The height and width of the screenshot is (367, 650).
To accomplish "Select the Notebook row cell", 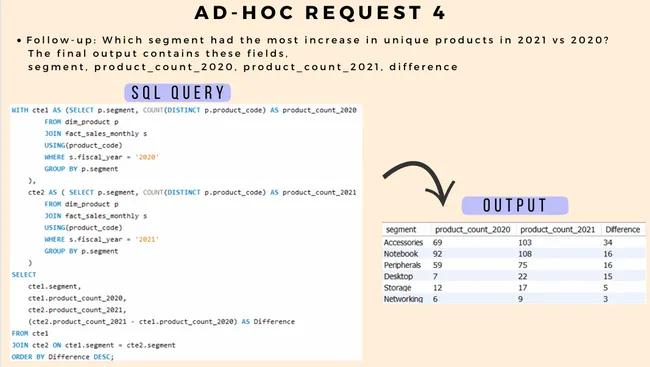I will 401,253.
